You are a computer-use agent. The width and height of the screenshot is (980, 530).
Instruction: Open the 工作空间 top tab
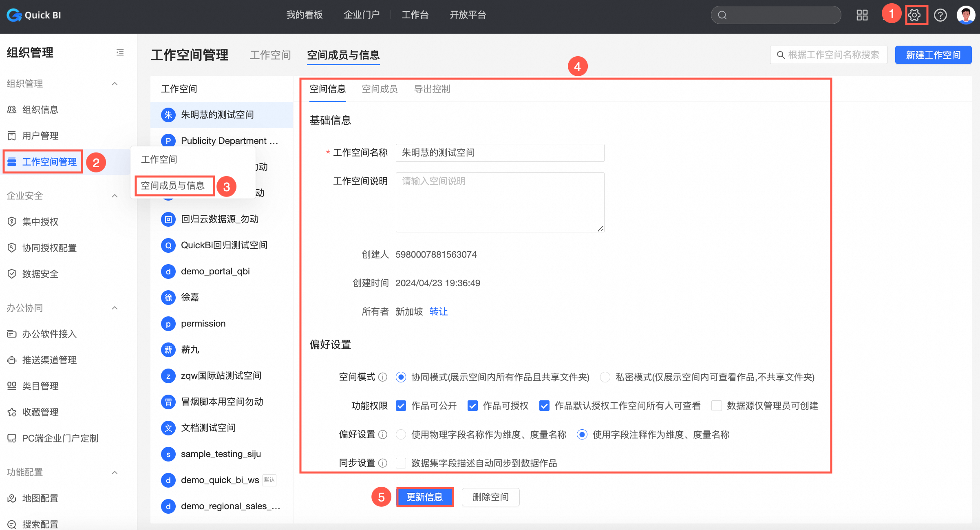(270, 55)
